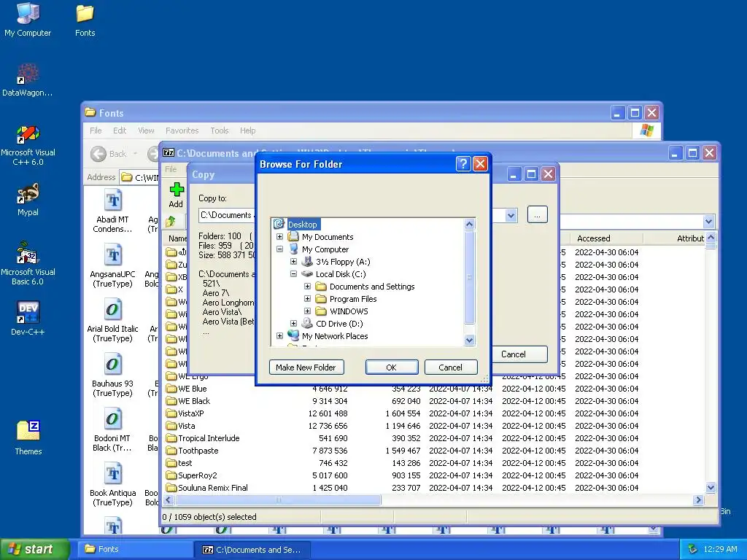Click OK in Browse For Folder

coord(392,367)
